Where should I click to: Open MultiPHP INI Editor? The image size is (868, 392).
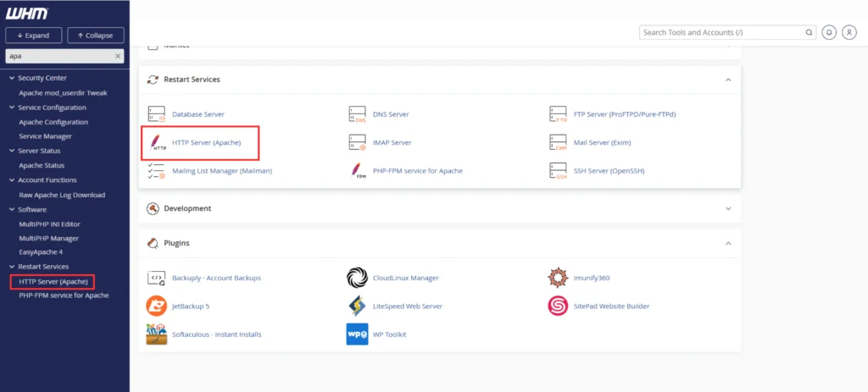pyautogui.click(x=50, y=224)
